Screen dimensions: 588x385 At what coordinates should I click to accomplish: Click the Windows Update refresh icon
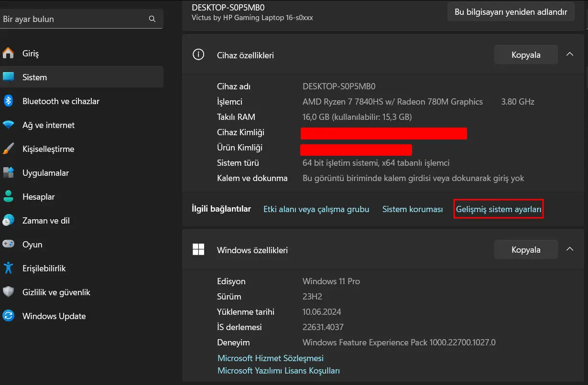8,316
